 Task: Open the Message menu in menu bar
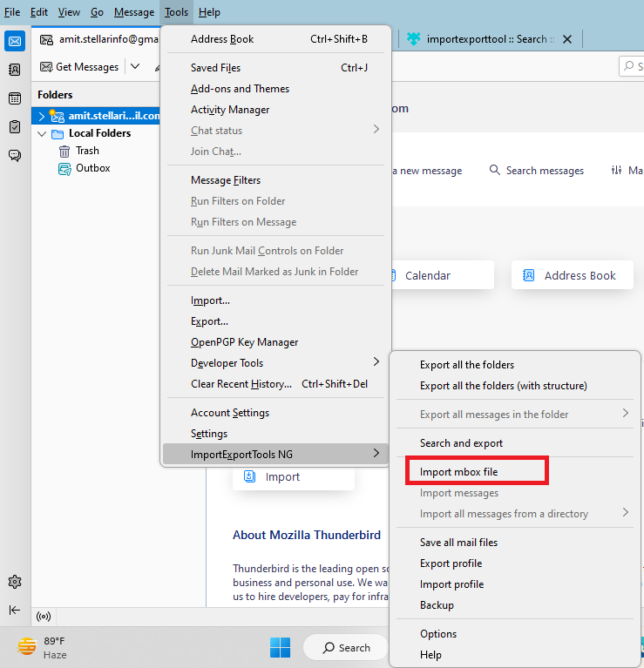133,12
